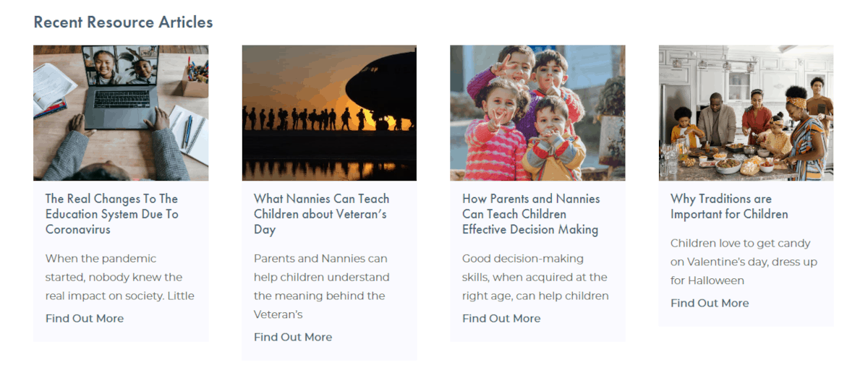Viewport: 868px width, 365px height.
Task: Click the 'Recent Resource Articles' heading
Action: (x=123, y=22)
